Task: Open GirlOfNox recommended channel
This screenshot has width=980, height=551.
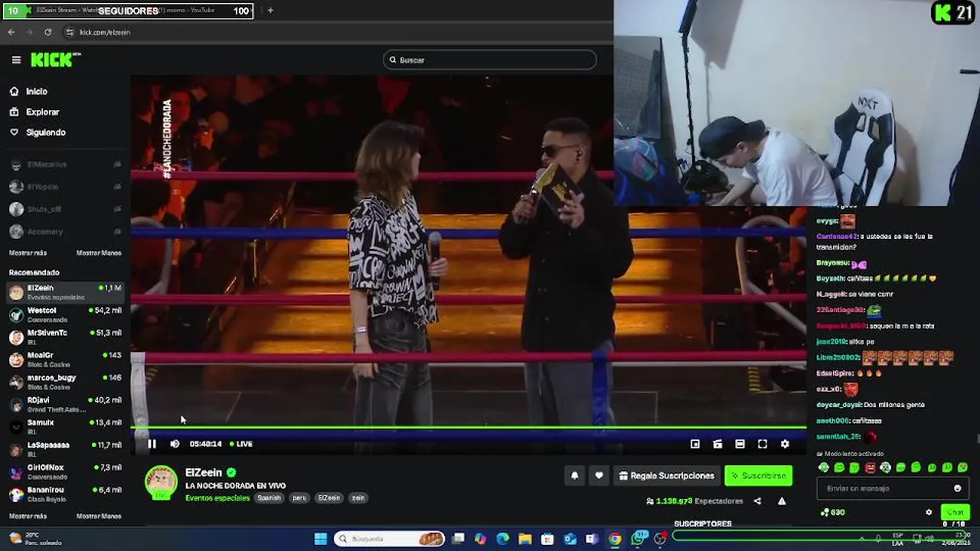Action: [65, 471]
